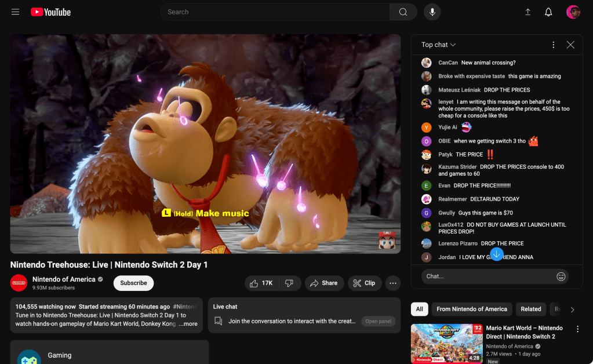593x364 pixels.
Task: Select the All comments filter chip
Action: [419, 309]
